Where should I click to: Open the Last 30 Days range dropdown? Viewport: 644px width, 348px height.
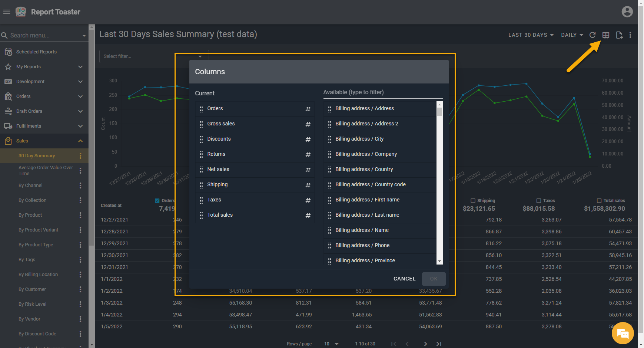coord(531,35)
